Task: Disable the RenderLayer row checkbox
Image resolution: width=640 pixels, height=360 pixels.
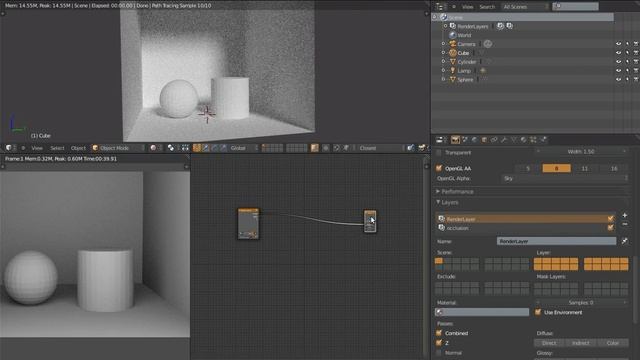Action: click(610, 219)
